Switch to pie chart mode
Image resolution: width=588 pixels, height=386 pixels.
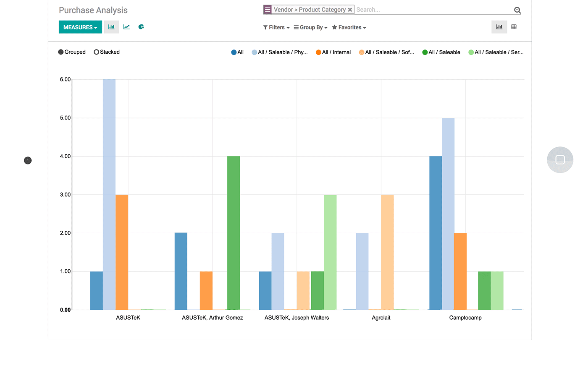141,27
